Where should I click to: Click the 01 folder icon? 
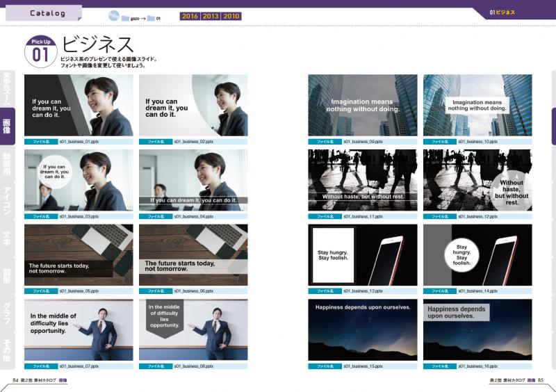pyautogui.click(x=151, y=19)
